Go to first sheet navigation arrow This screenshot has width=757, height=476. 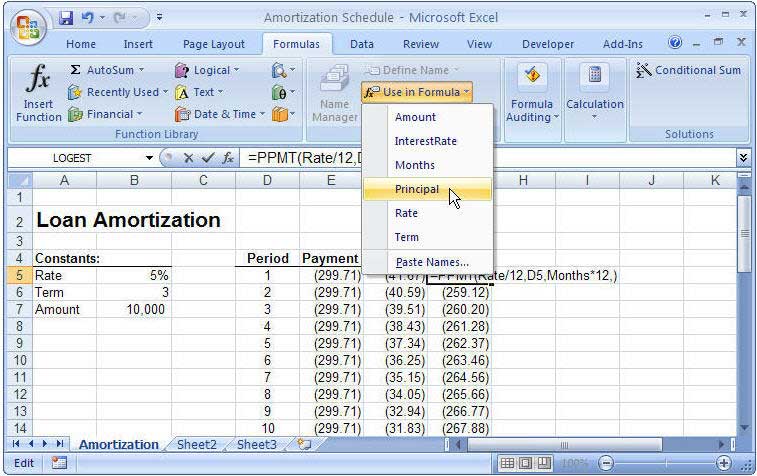click(16, 444)
